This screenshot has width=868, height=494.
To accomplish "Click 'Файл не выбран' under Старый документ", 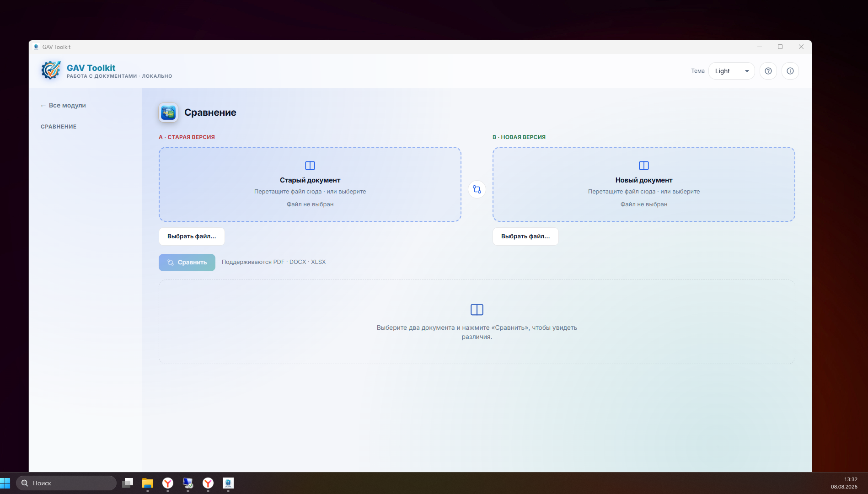I will (x=310, y=204).
